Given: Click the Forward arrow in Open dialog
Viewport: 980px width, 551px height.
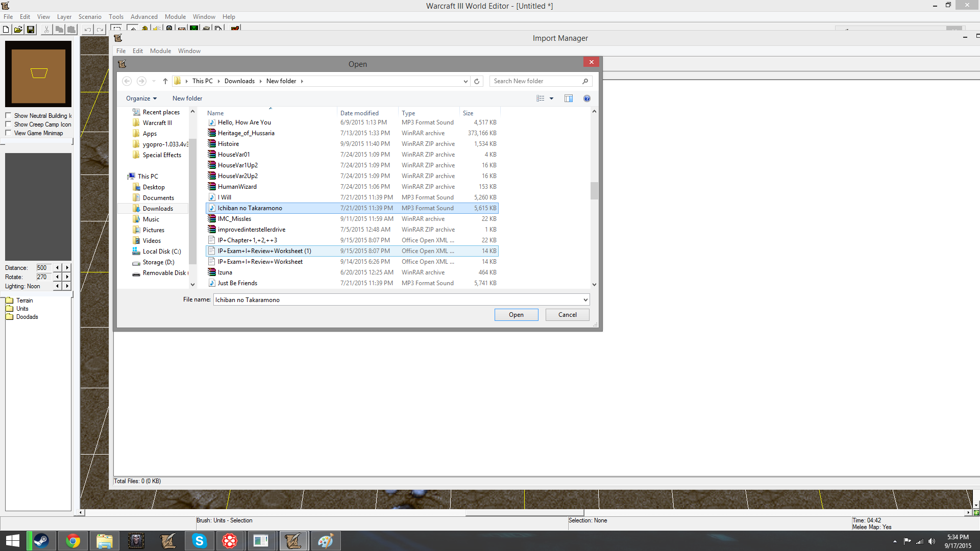Looking at the screenshot, I should [141, 81].
